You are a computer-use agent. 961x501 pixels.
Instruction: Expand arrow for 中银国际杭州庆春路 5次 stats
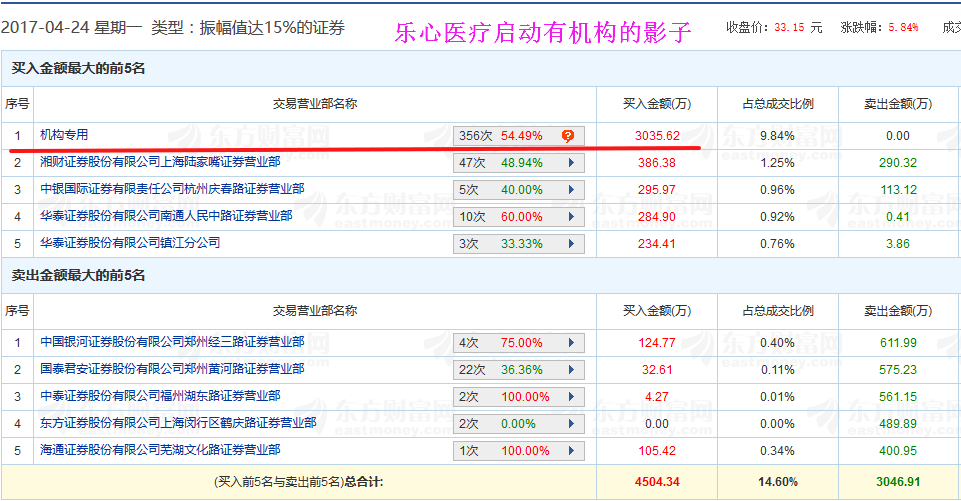[x=571, y=189]
